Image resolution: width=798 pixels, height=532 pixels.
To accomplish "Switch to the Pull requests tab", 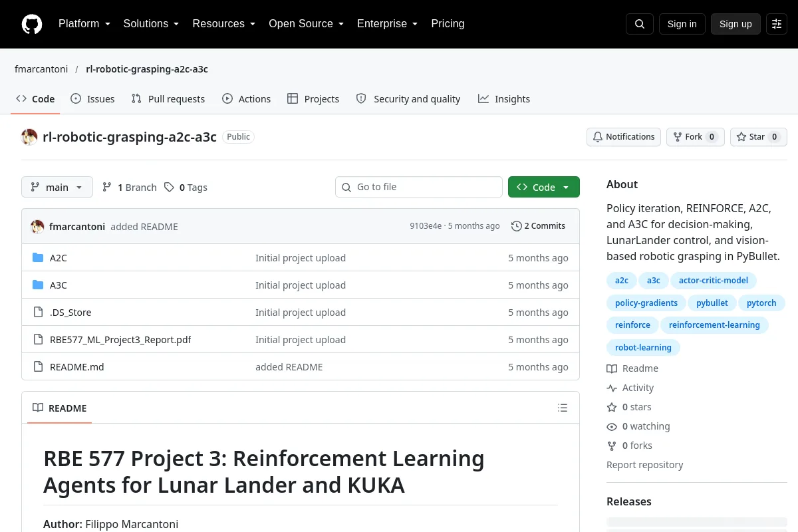I will (168, 99).
